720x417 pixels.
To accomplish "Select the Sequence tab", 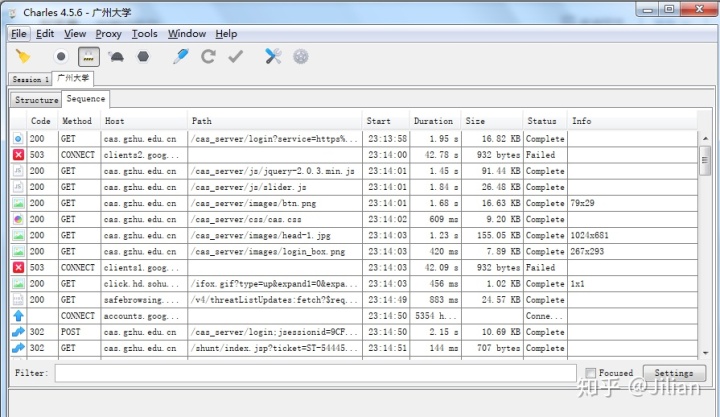I will point(85,99).
